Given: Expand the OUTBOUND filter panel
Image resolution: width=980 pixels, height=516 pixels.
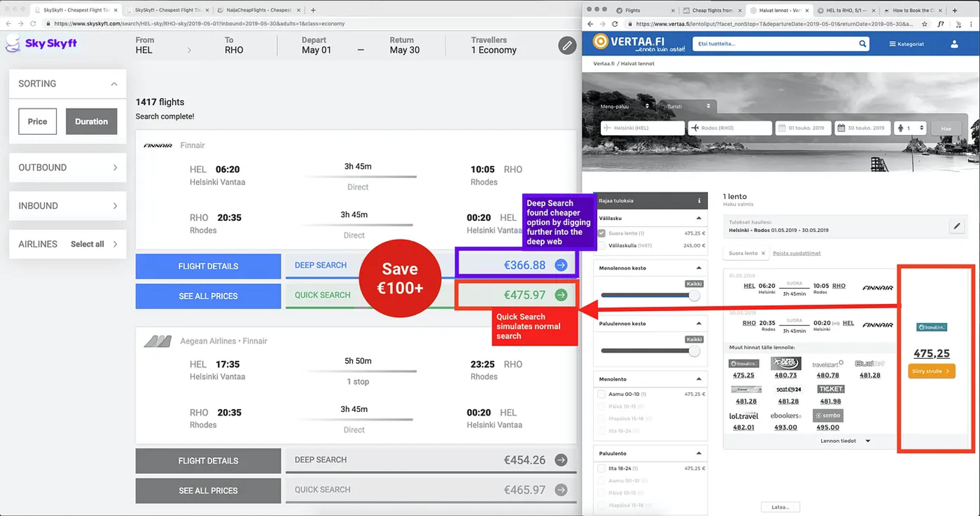Looking at the screenshot, I should (68, 167).
